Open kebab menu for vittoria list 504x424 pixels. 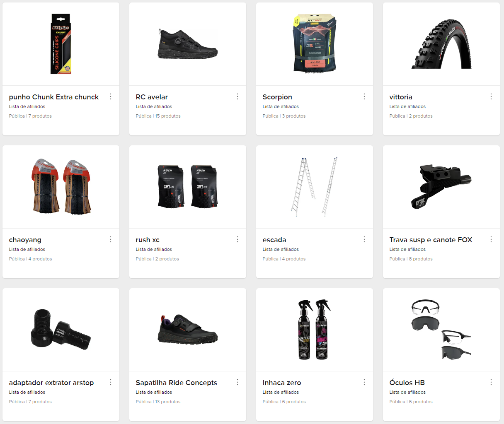coord(491,96)
